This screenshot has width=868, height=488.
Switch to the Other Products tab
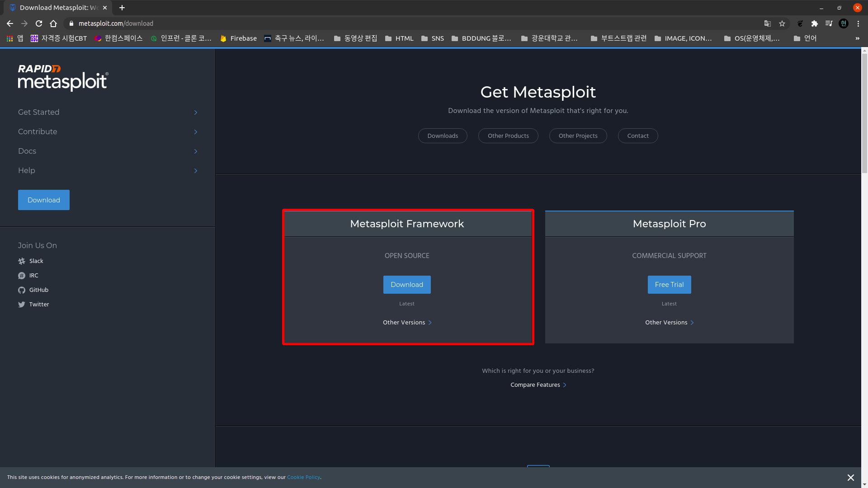pos(508,136)
